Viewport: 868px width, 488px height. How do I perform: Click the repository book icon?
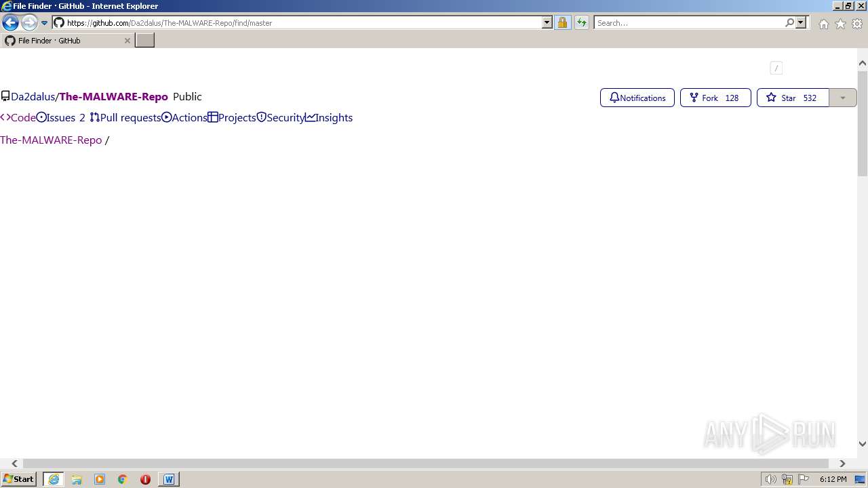coord(5,97)
